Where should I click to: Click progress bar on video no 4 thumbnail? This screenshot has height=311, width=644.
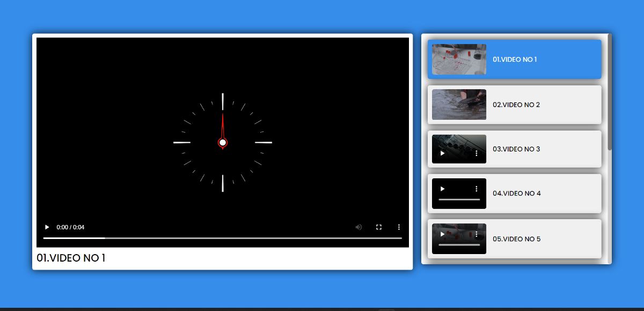(459, 200)
